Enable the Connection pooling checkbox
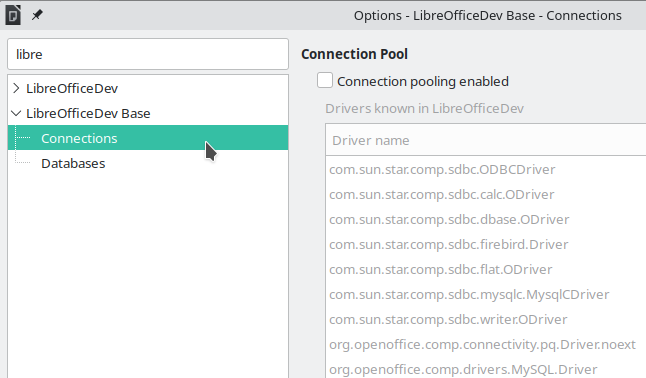The width and height of the screenshot is (646, 378). (x=325, y=80)
